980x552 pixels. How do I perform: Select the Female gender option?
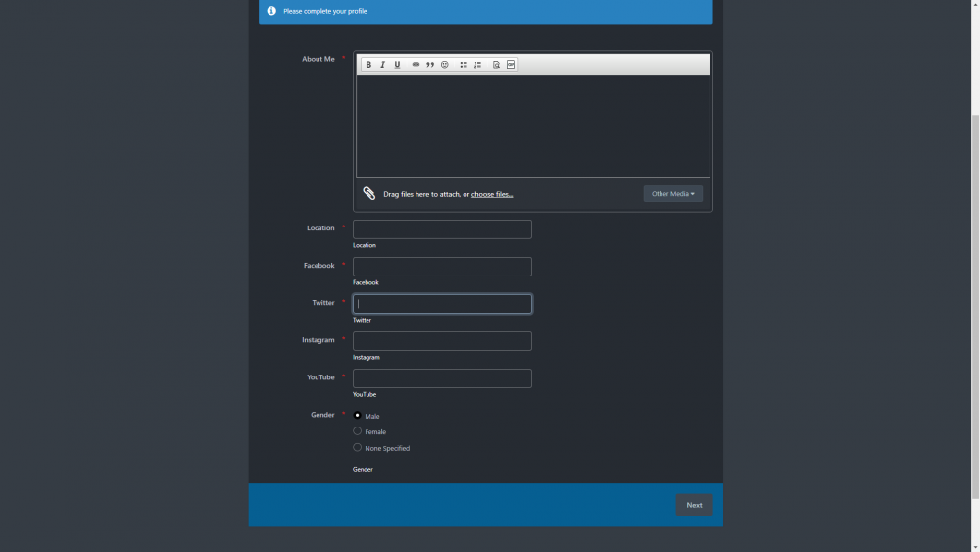pyautogui.click(x=358, y=430)
